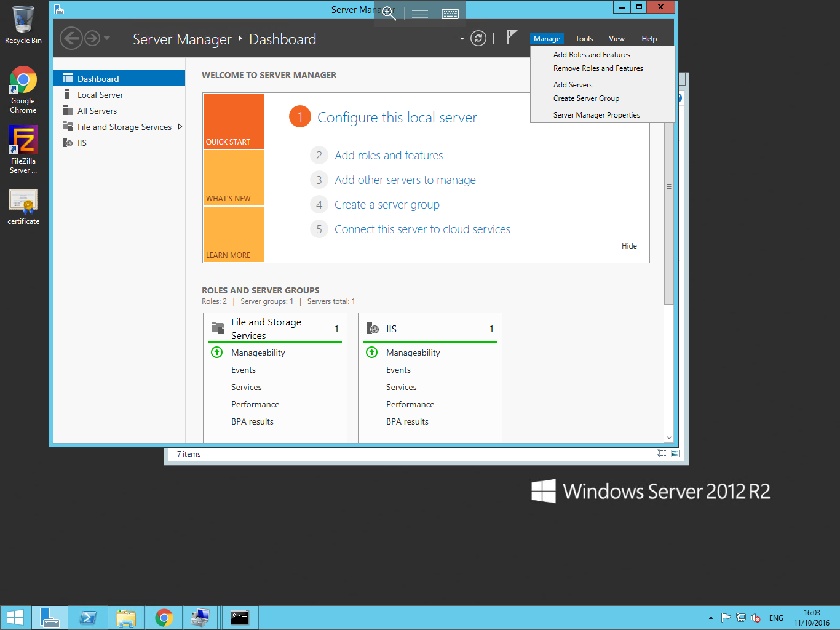Show hidden tray icons arrow
Screen dimensions: 840x630
[x=711, y=618]
